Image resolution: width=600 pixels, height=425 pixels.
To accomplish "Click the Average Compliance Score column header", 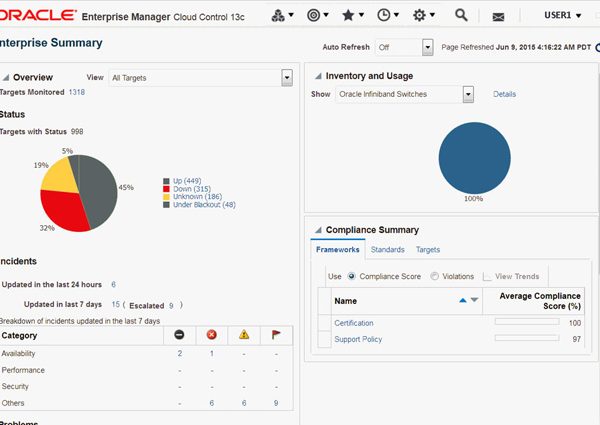I will coord(533,301).
